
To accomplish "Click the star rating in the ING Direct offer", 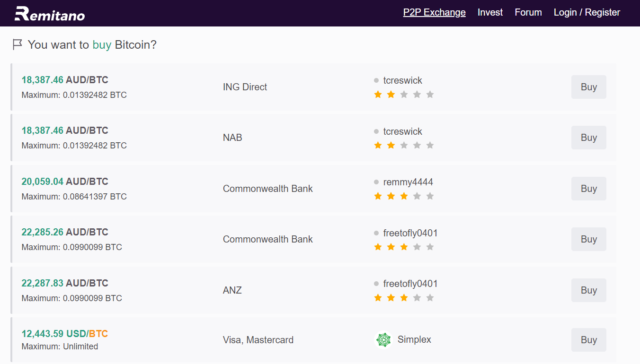I will coord(404,95).
